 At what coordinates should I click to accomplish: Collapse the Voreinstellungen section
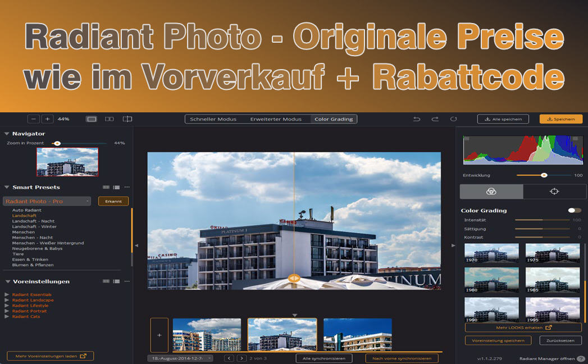tap(7, 281)
